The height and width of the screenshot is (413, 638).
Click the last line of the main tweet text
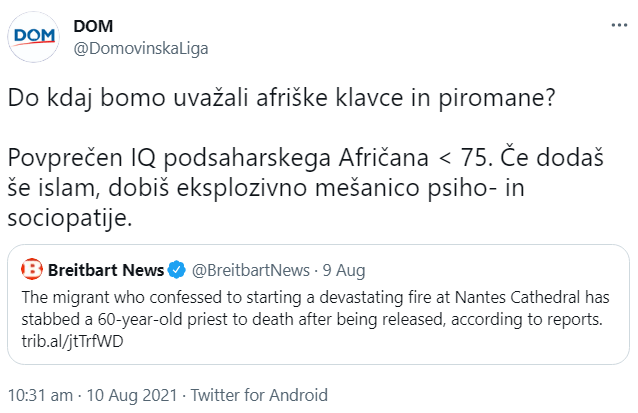pyautogui.click(x=83, y=216)
